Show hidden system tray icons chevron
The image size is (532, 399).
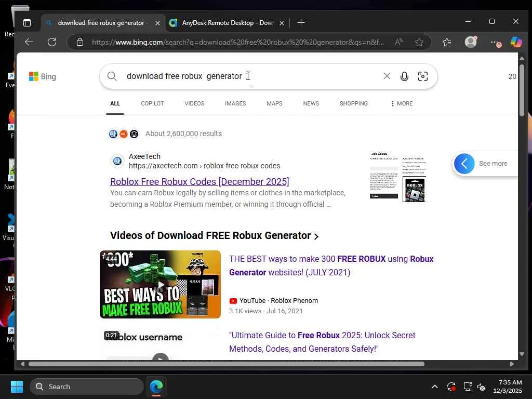[435, 387]
